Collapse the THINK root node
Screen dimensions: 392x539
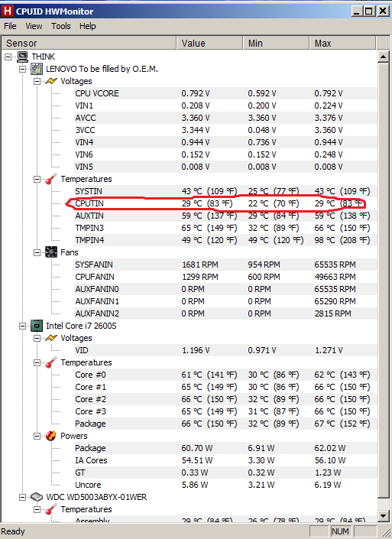(8, 57)
